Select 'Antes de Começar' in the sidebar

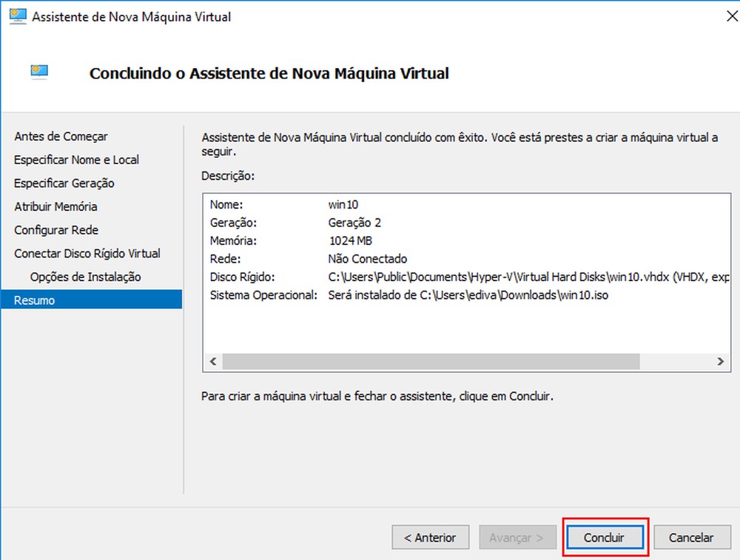[x=61, y=136]
